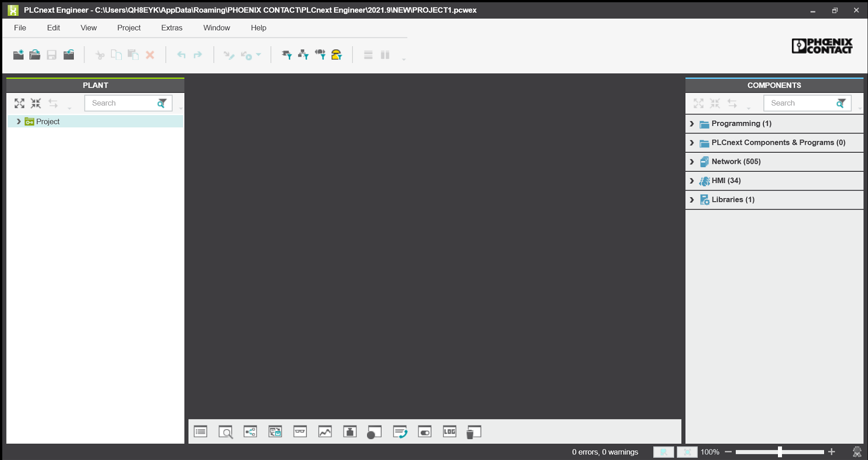Click the red Delete X icon

[x=150, y=55]
